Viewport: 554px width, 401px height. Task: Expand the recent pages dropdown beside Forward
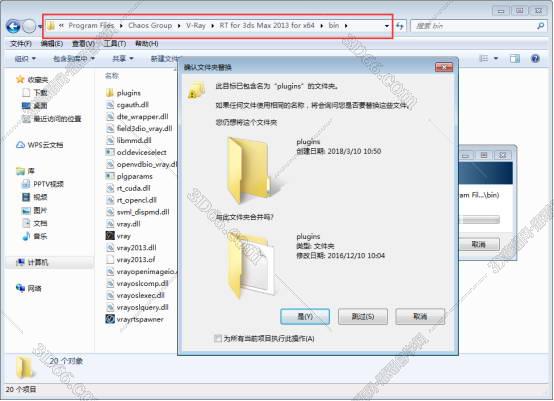(x=40, y=26)
